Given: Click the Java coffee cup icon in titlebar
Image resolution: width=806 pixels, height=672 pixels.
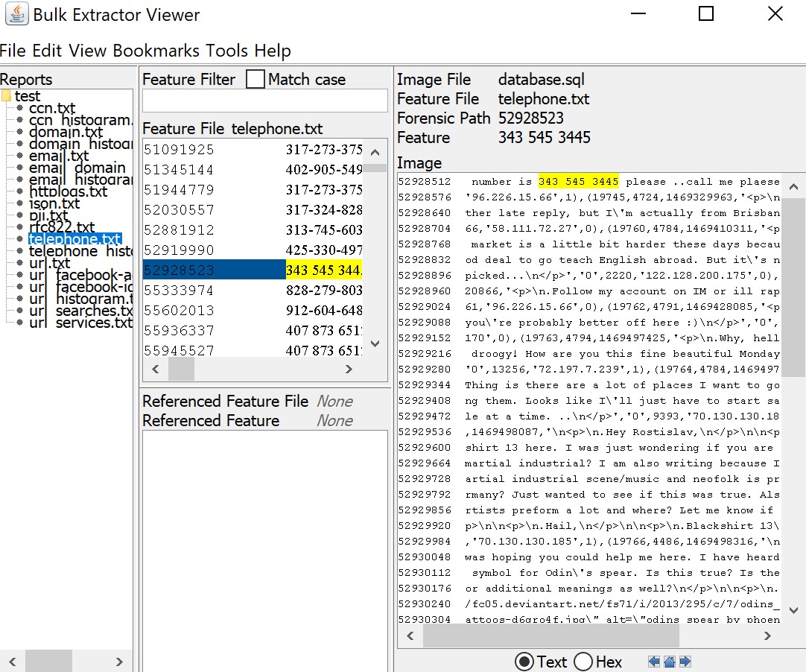Looking at the screenshot, I should click(16, 13).
